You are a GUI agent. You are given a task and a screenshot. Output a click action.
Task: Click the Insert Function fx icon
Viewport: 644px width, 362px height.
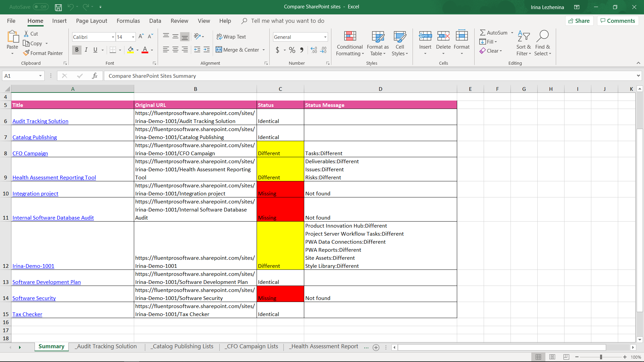95,76
